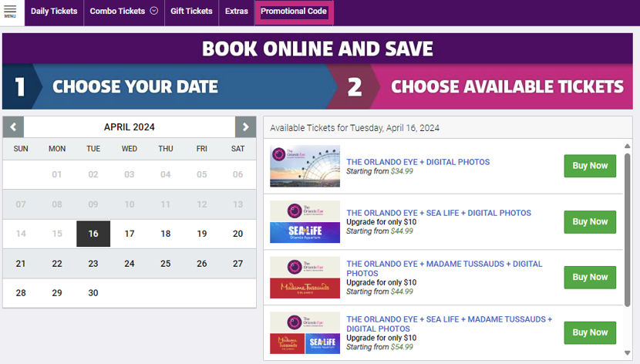This screenshot has height=364, width=640.
Task: Expand Combo Tickets dropdown chevron
Action: point(154,11)
